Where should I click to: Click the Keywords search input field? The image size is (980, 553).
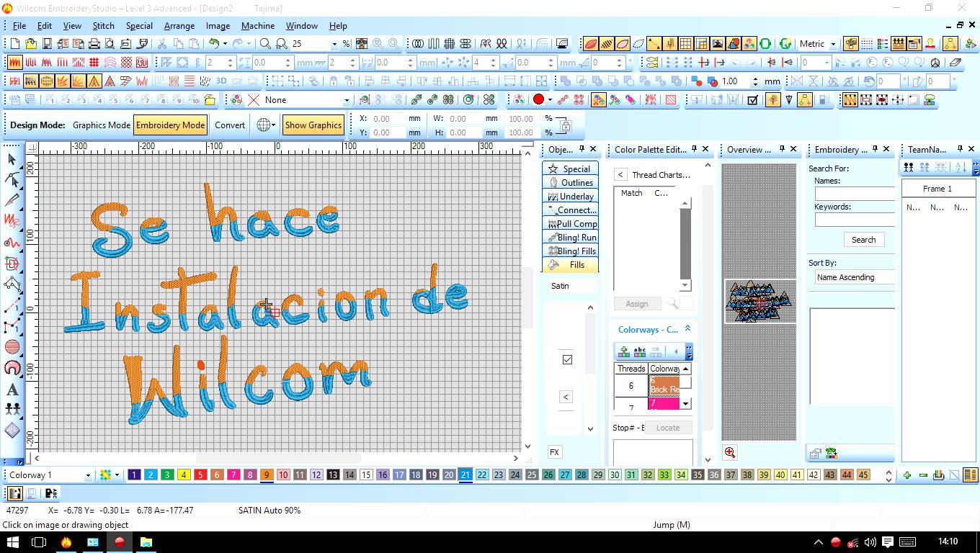click(855, 220)
